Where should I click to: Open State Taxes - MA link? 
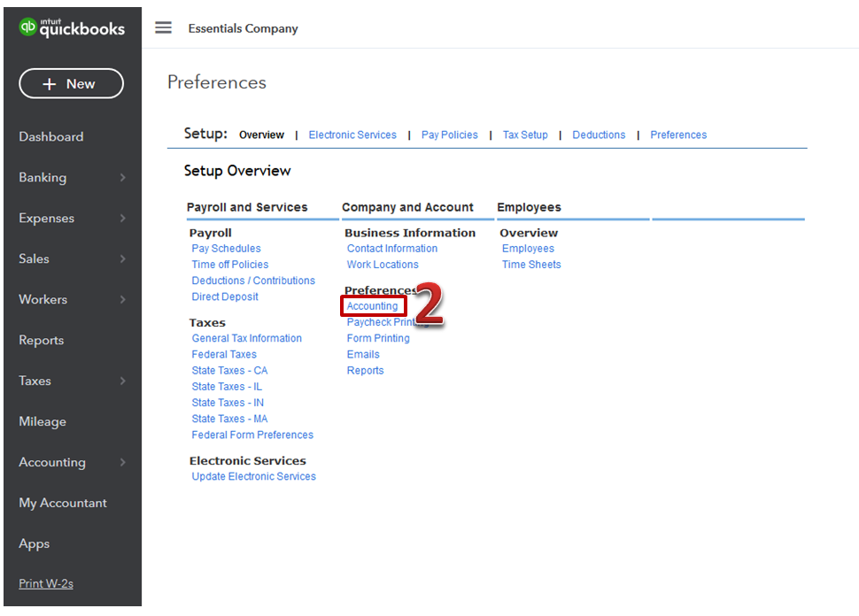click(229, 419)
